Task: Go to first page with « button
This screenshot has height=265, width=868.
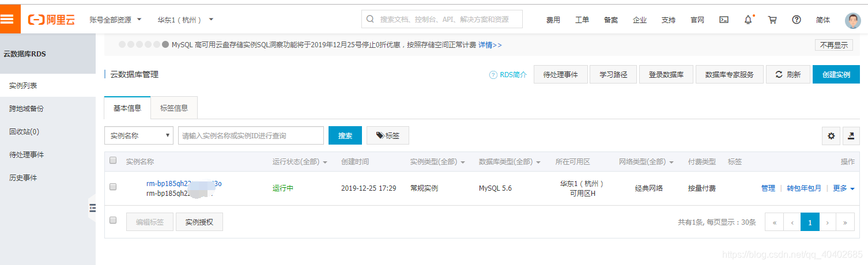Action: pos(774,222)
